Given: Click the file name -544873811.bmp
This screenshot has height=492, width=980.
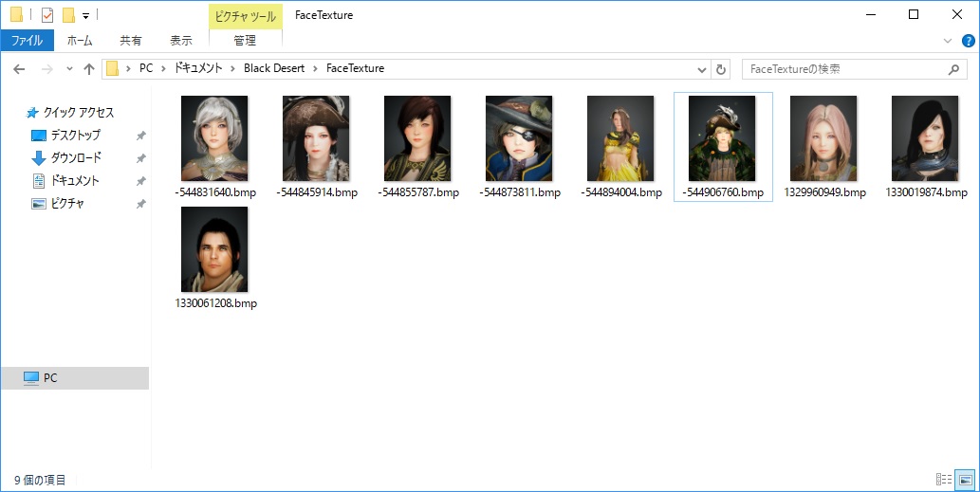Looking at the screenshot, I should [x=520, y=192].
